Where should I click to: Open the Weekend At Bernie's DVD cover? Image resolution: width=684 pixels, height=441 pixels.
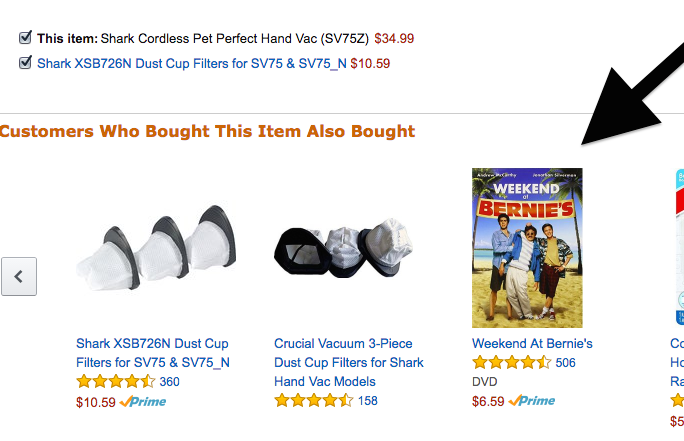[527, 247]
